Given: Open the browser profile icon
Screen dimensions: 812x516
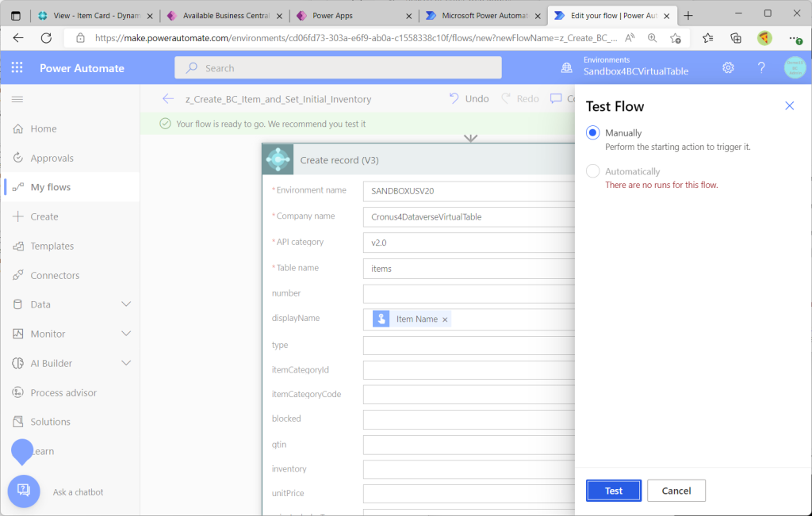Looking at the screenshot, I should pos(764,38).
